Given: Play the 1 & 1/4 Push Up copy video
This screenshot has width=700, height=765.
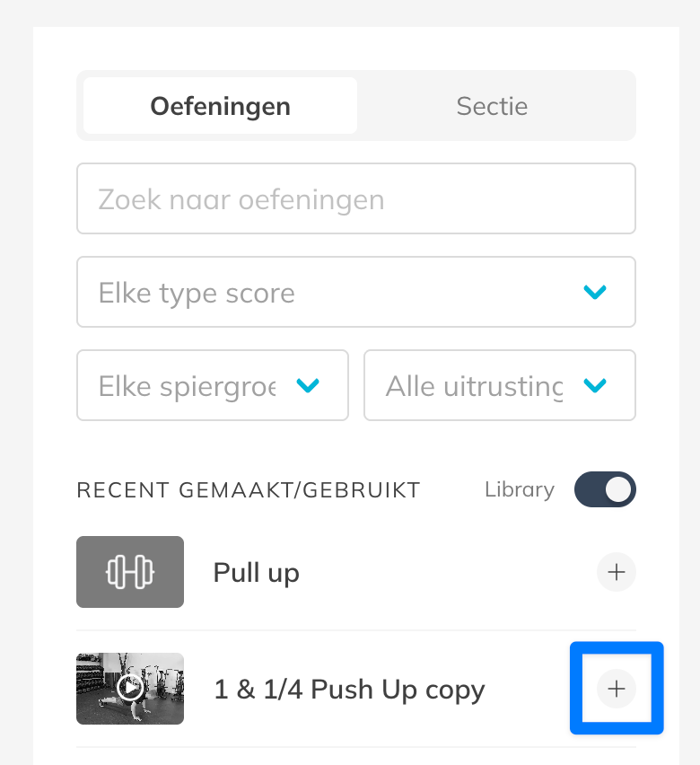Looking at the screenshot, I should point(131,689).
